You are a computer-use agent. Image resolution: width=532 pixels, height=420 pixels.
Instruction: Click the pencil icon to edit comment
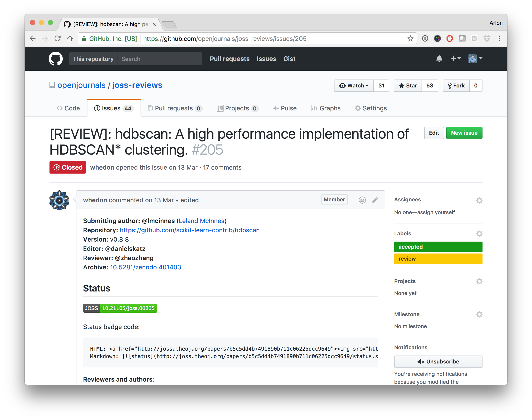point(375,200)
